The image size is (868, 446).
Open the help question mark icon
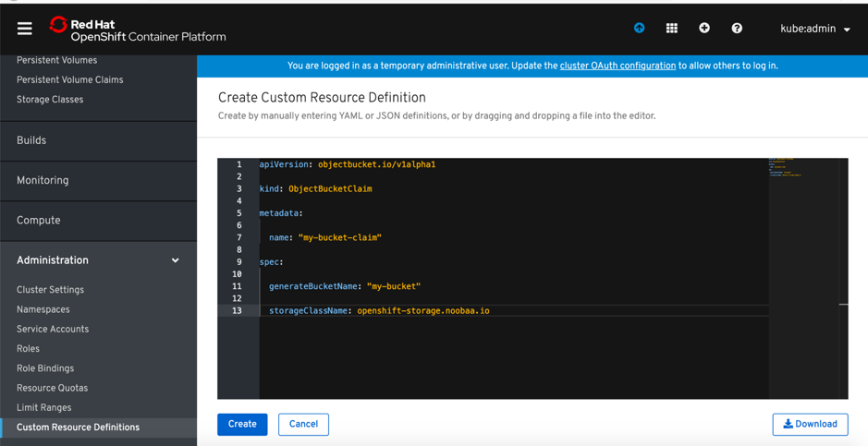point(737,28)
